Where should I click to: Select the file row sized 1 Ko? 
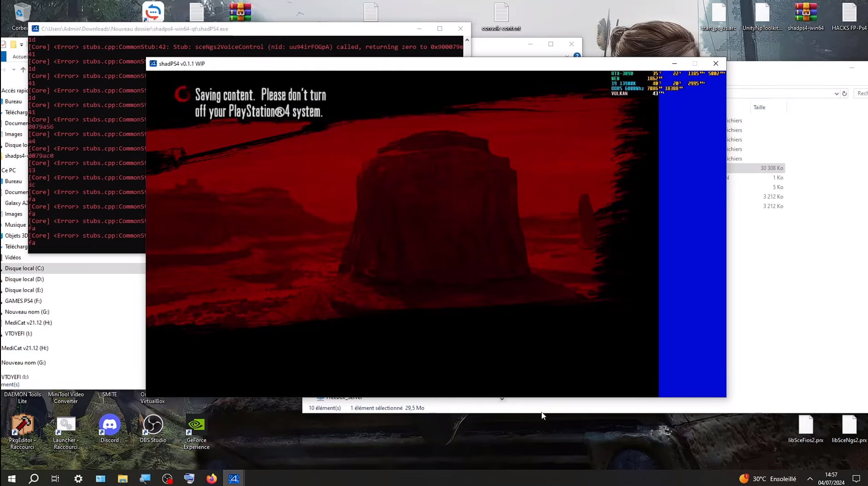pyautogui.click(x=756, y=177)
